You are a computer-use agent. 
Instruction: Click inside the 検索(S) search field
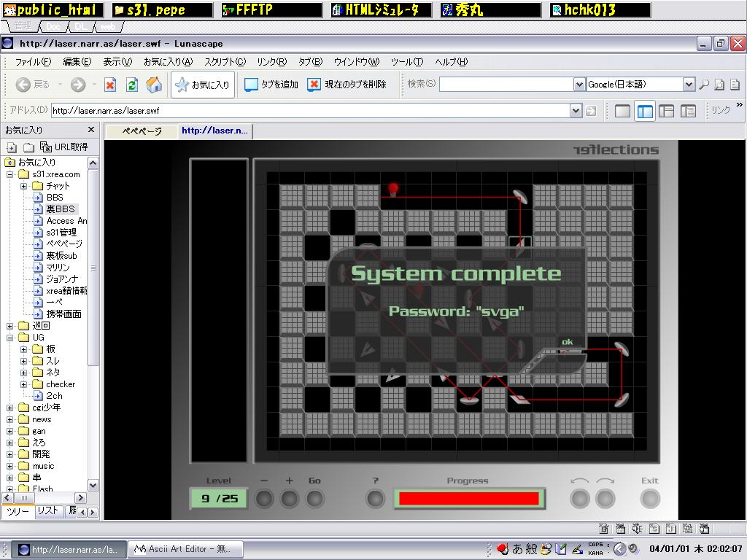pos(506,85)
